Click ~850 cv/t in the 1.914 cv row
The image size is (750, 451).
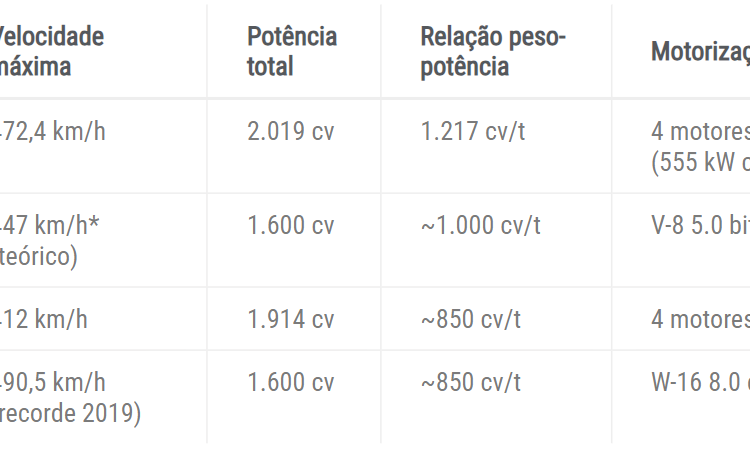point(471,319)
